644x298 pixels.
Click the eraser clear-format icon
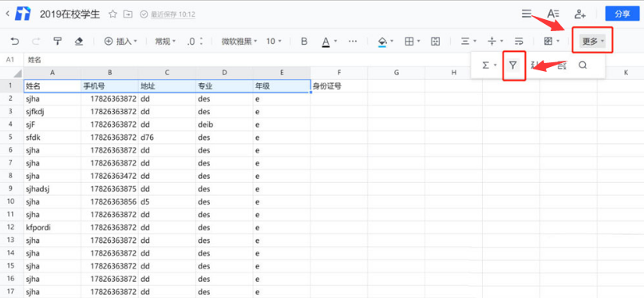(79, 41)
